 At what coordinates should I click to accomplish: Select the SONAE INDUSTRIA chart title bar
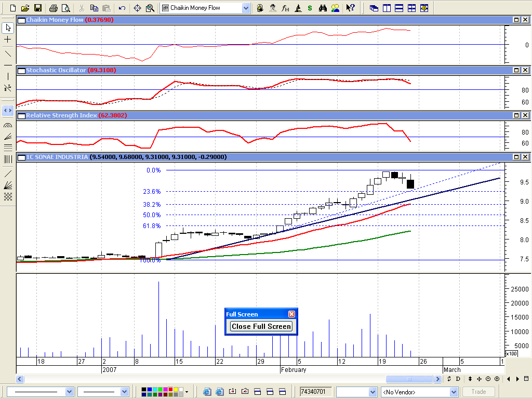click(x=260, y=157)
